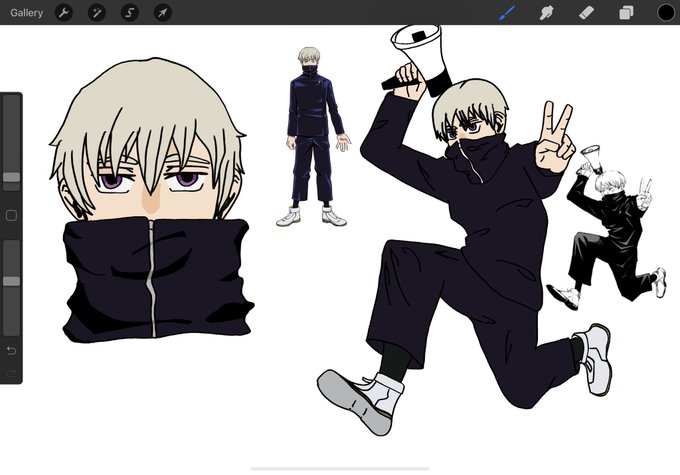Activate the Transform arrow tool
680x475 pixels.
pos(163,13)
